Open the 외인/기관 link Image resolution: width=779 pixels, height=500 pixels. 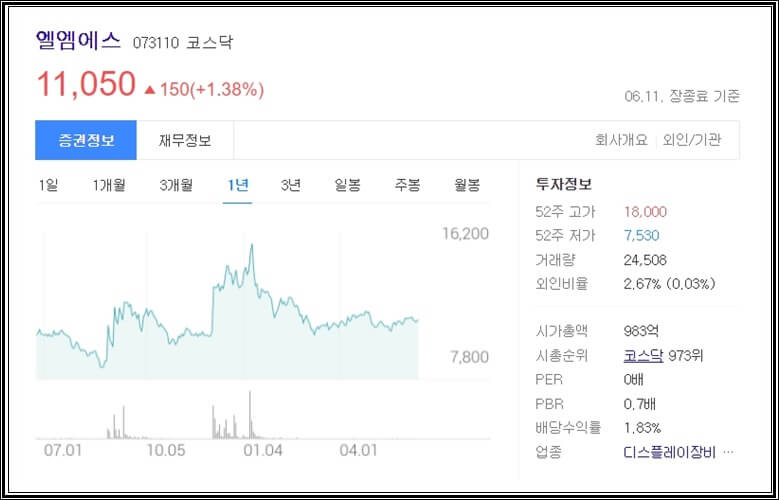692,140
